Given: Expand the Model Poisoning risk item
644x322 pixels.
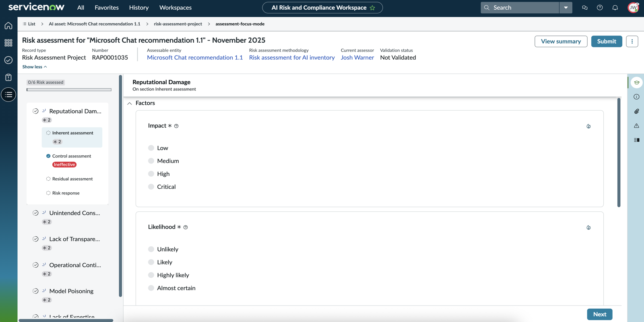Looking at the screenshot, I should pyautogui.click(x=71, y=291).
